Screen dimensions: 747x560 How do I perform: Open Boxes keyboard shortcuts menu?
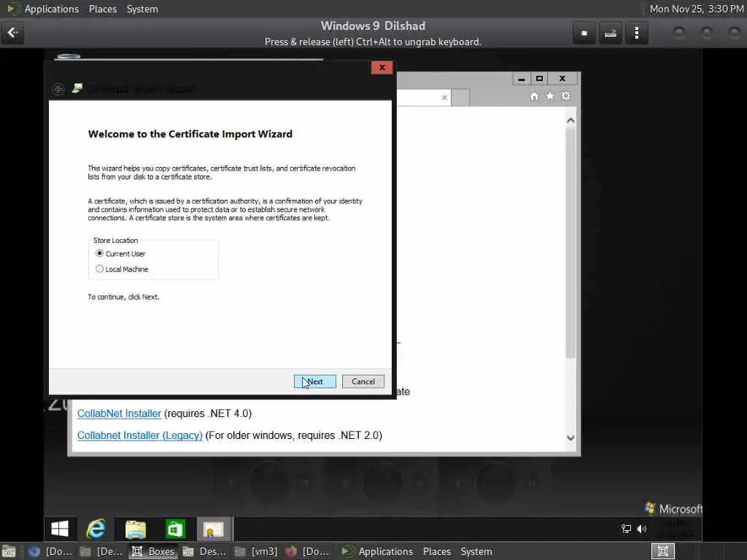coord(611,33)
